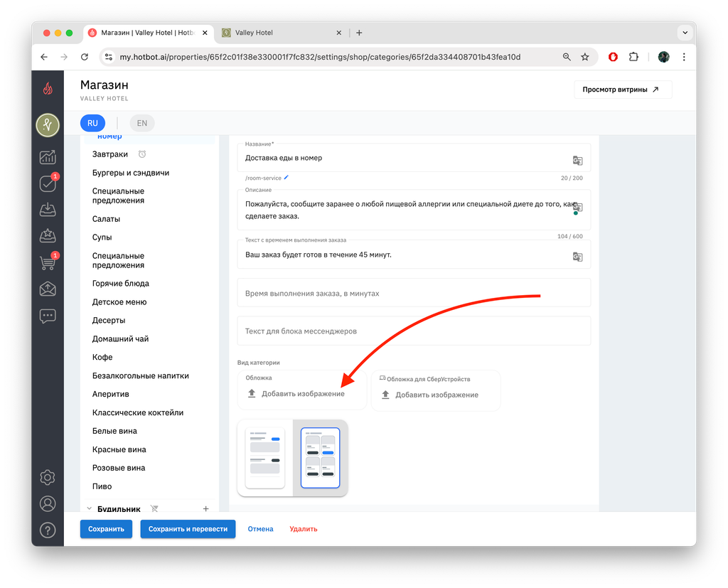
Task: Select Десерты category
Action: (x=109, y=321)
